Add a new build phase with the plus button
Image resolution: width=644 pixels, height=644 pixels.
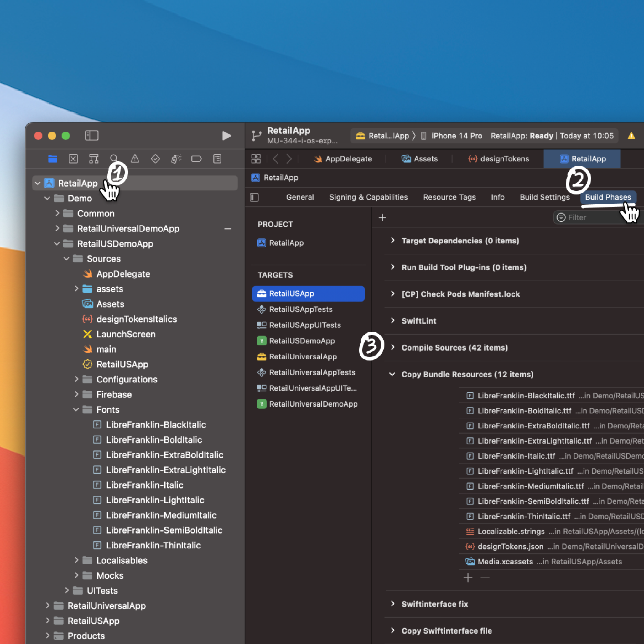point(382,217)
